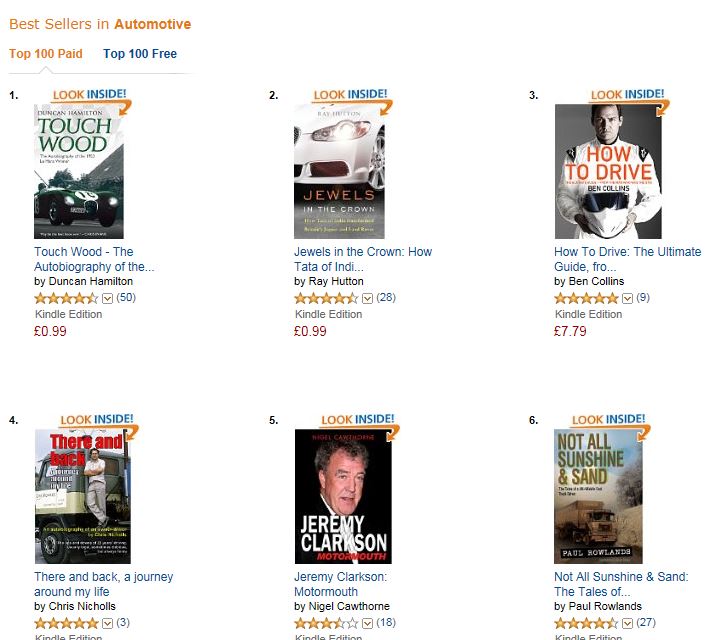Viewport: 714px width, 640px height.
Task: Click star rating for Touch Wood
Action: (66, 298)
